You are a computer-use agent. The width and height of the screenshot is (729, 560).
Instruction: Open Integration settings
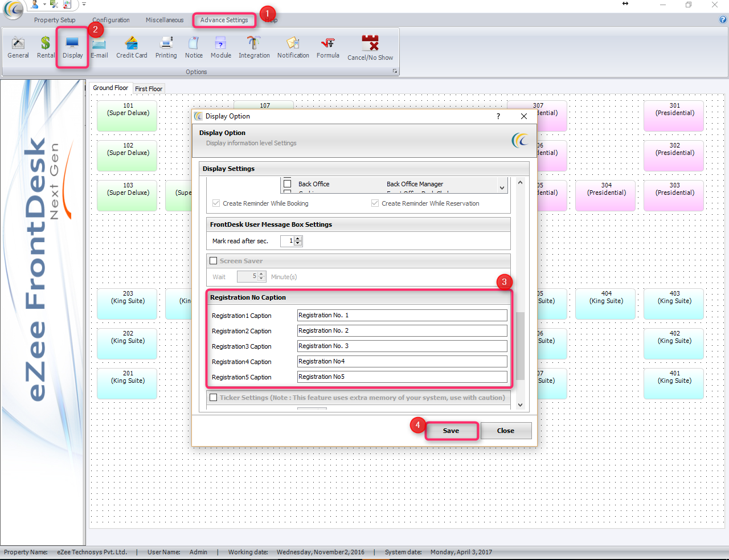pyautogui.click(x=254, y=47)
